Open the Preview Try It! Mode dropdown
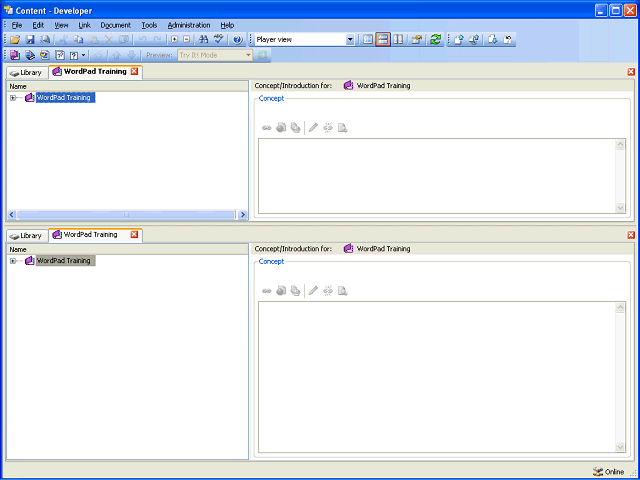 click(248, 55)
